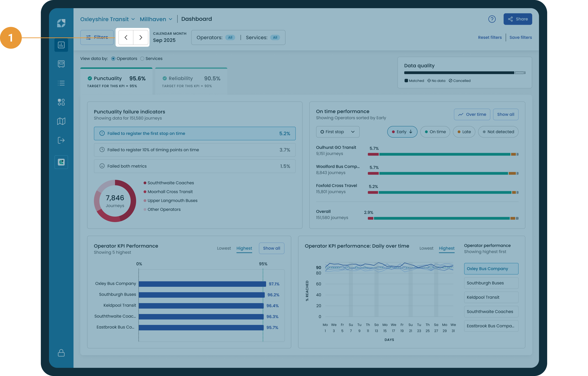Image resolution: width=588 pixels, height=376 pixels.
Task: Click the padlock icon in sidebar
Action: pos(61,353)
